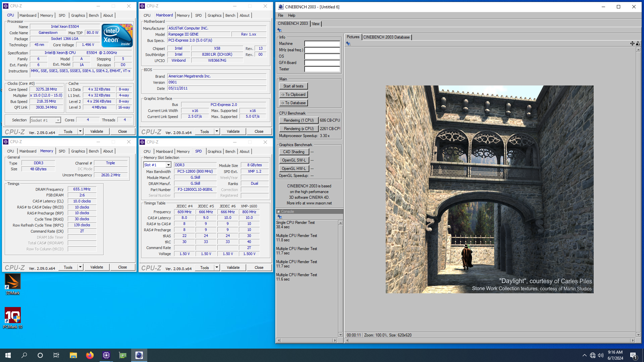
Task: Open Graphics tab in CPU-Z Mainboard-tab window
Action: point(214,15)
